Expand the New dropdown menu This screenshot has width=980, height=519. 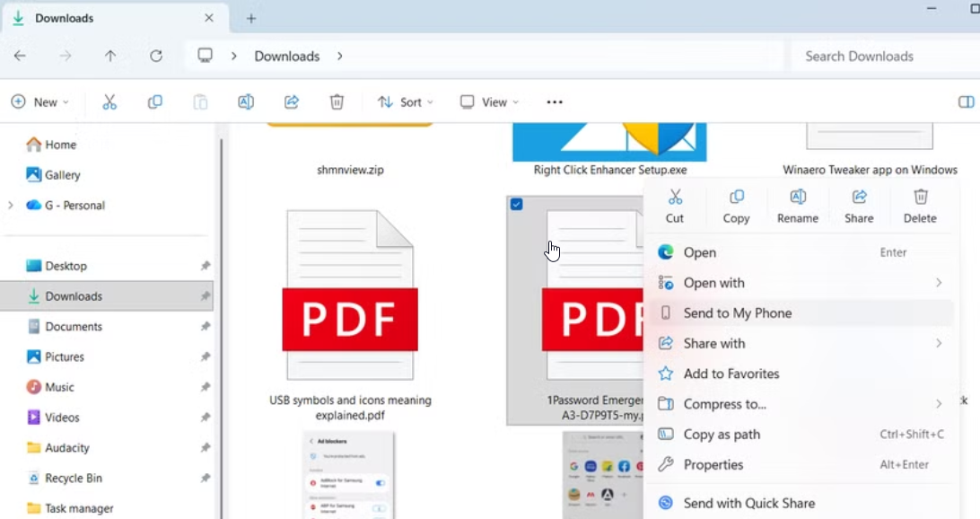click(40, 102)
